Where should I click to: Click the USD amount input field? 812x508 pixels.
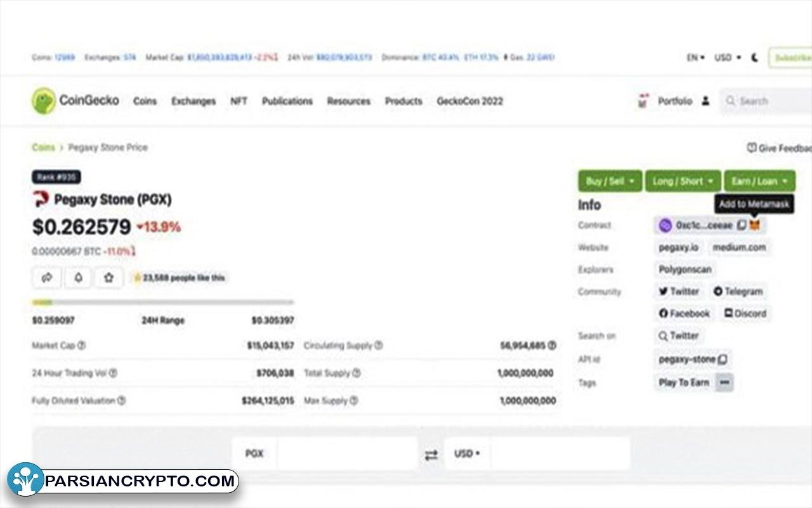click(x=561, y=454)
